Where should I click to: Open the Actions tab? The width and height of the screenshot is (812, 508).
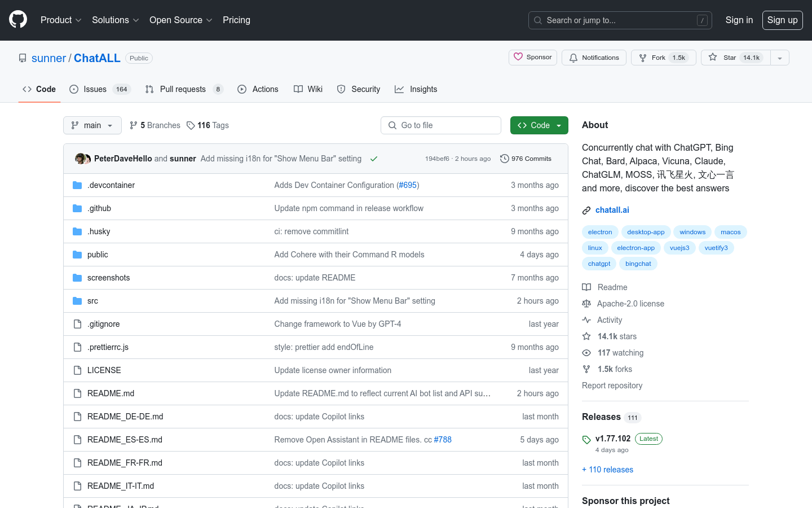click(258, 89)
